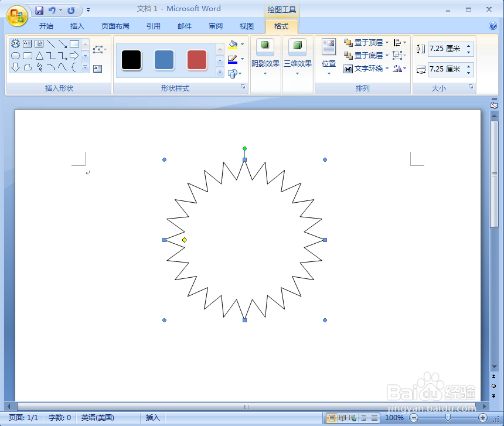Open the Bring to Front dropdown arrow
The width and height of the screenshot is (504, 426).
[387, 42]
